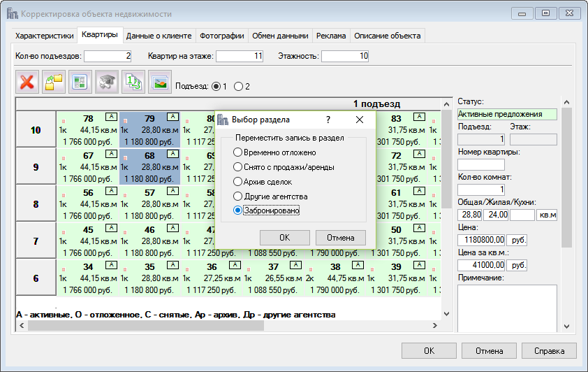Image resolution: width=588 pixels, height=372 pixels.
Task: Select apartment 57 cell
Action: click(149, 203)
